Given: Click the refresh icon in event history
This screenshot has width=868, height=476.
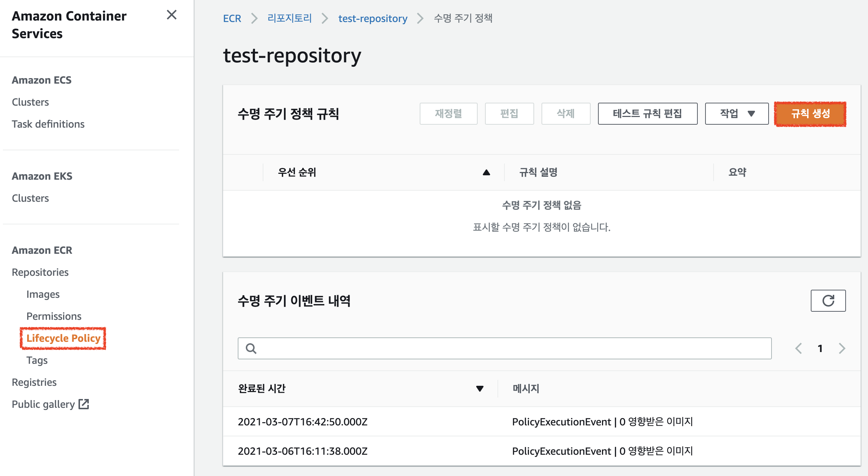Looking at the screenshot, I should click(828, 301).
